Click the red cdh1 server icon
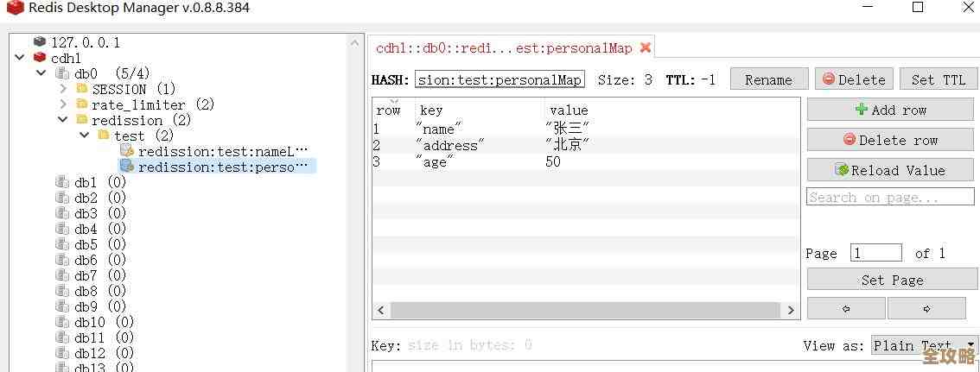980x372 pixels. [x=40, y=58]
